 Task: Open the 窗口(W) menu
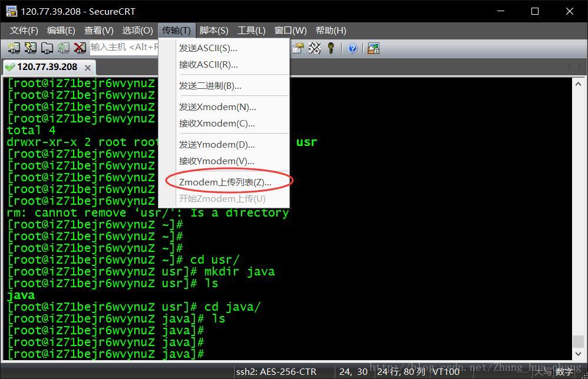pos(290,31)
